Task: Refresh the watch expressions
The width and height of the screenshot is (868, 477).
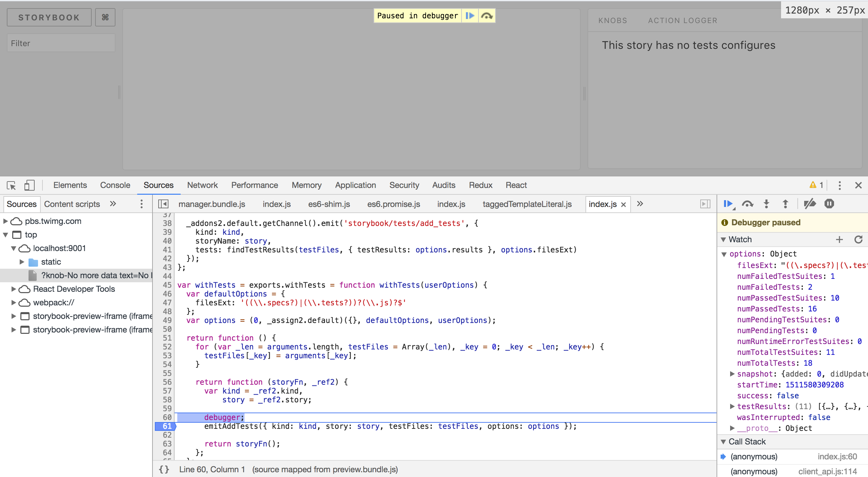Action: coord(858,240)
